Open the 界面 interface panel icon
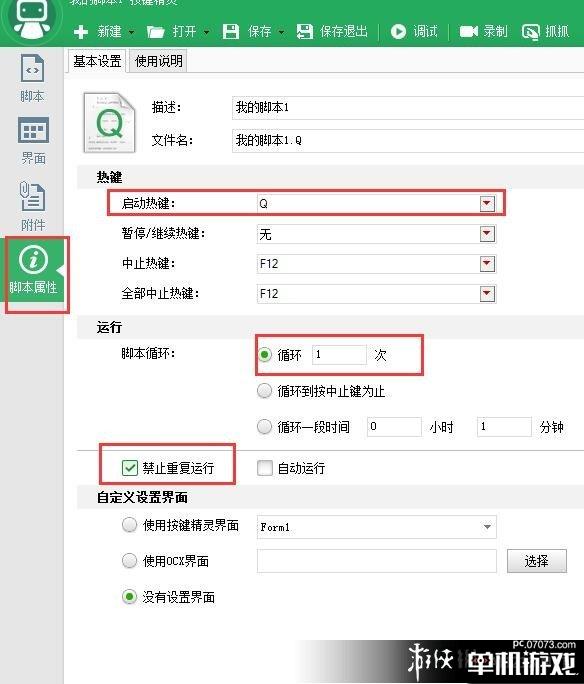 pyautogui.click(x=33, y=130)
